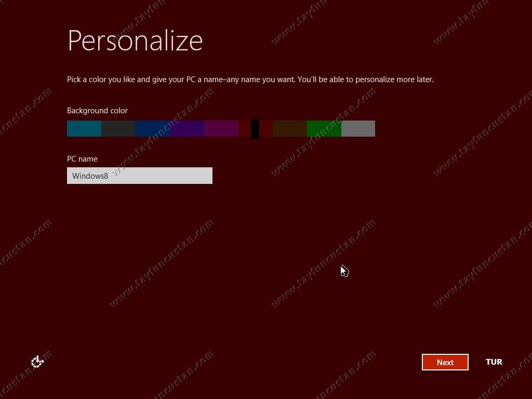Click the Next button
The height and width of the screenshot is (399, 532).
[445, 362]
